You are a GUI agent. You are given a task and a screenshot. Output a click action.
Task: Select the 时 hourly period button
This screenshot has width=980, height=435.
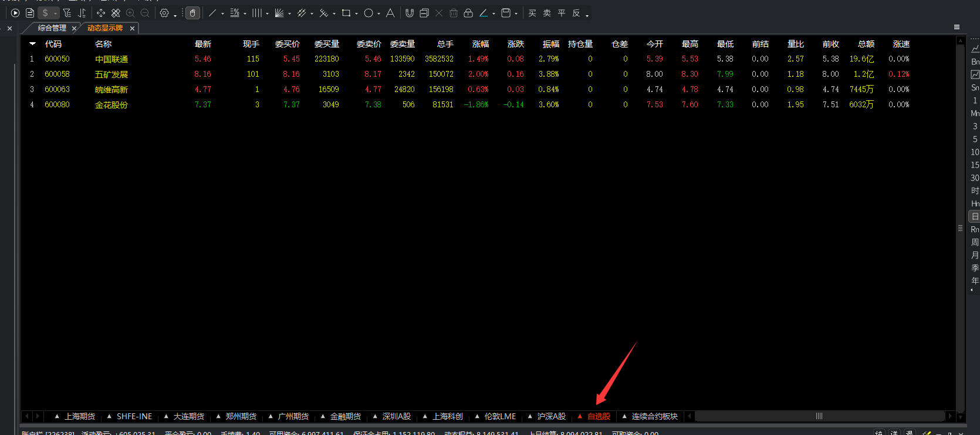(975, 191)
